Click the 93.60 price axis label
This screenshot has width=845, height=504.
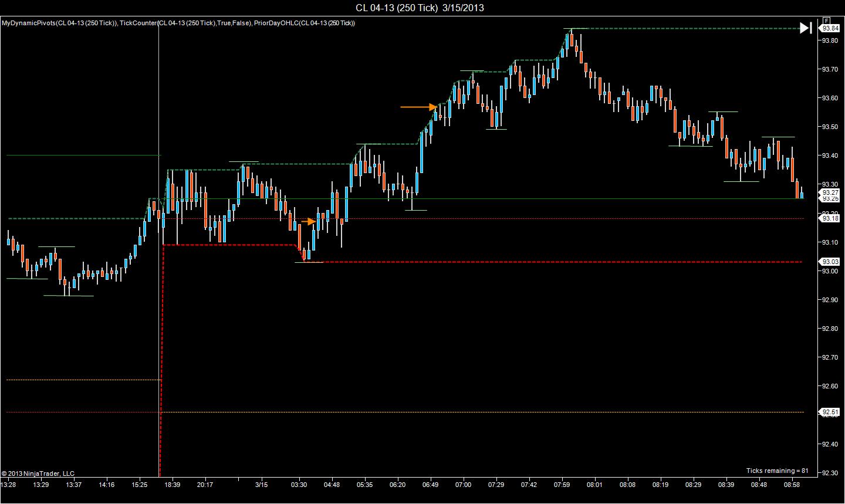(x=830, y=98)
